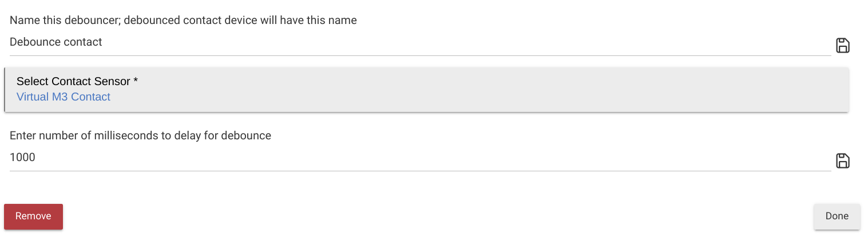The width and height of the screenshot is (868, 241).
Task: Click the Virtual M3 Contact selection
Action: click(64, 97)
